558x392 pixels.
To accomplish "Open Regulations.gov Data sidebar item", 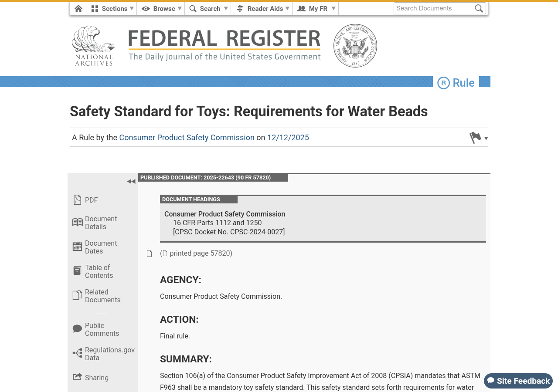I will pos(110,354).
